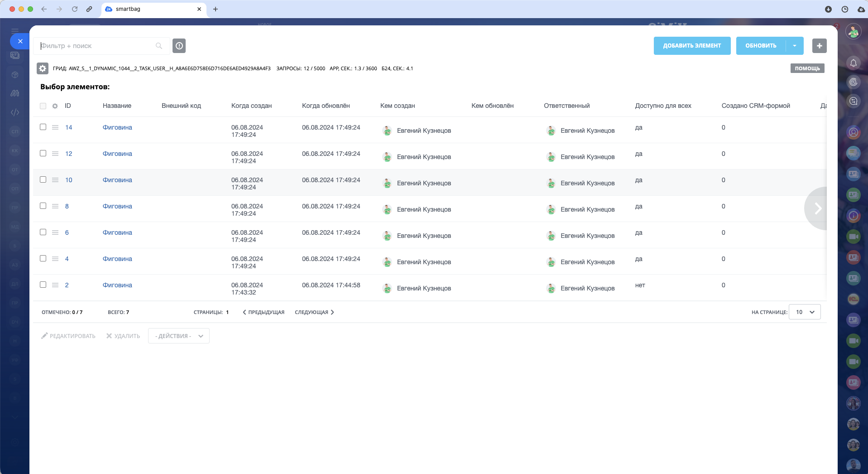The height and width of the screenshot is (474, 868).
Task: Expand the Обновить button dropdown arrow
Action: [795, 46]
